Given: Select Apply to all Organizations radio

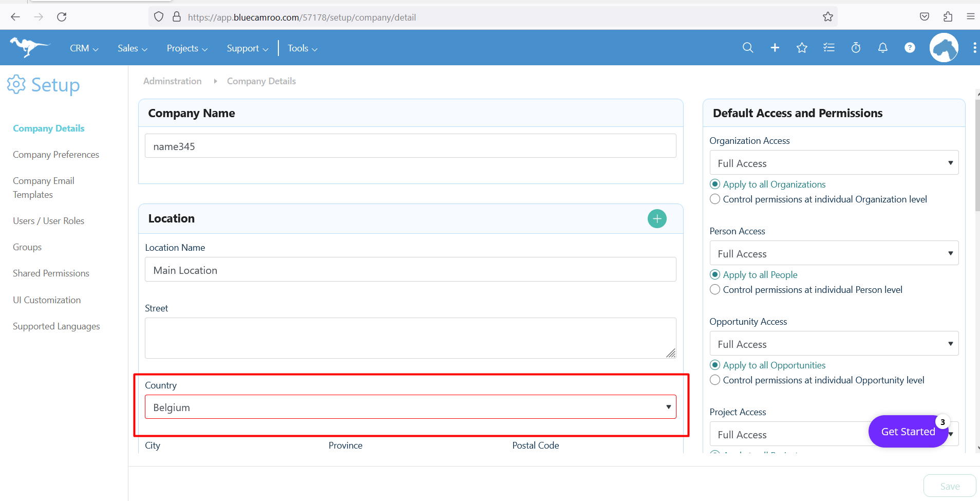Looking at the screenshot, I should (715, 184).
